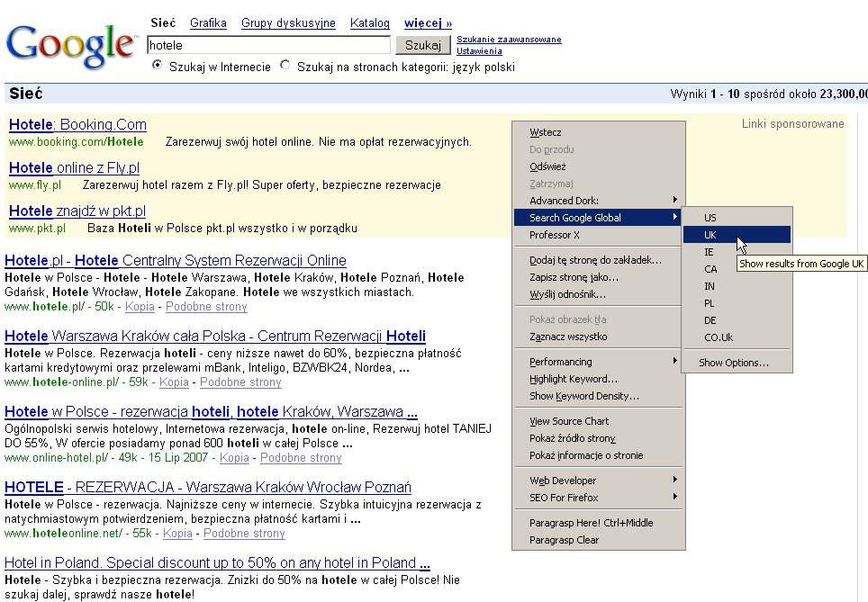
Task: Choose 'Pokaż źródło strony' menu entry
Action: pyautogui.click(x=599, y=438)
